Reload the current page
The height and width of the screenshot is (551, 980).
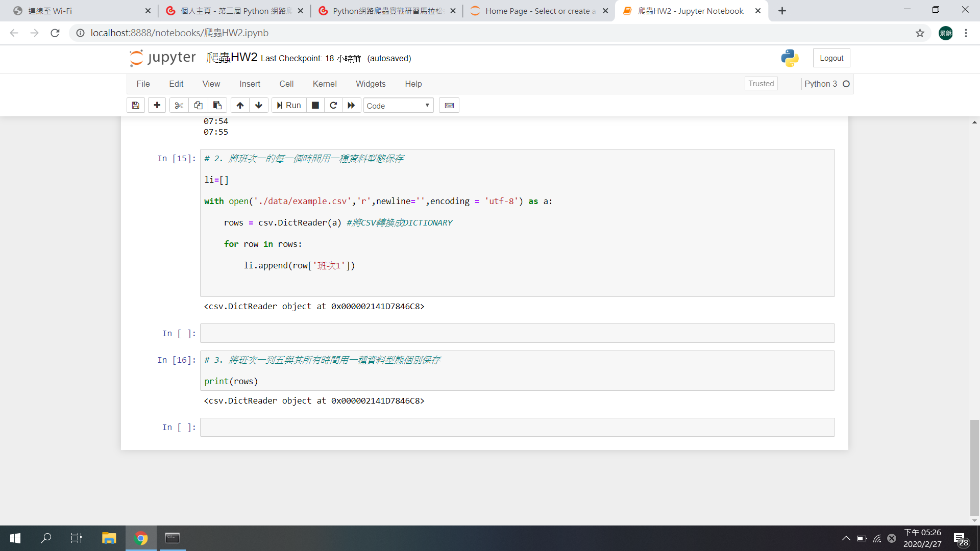click(55, 33)
